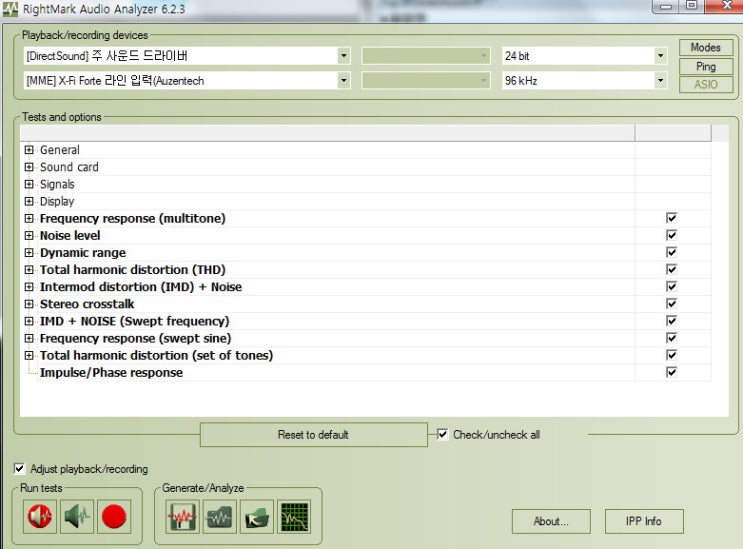Click the Modes button
The height and width of the screenshot is (549, 743).
coord(706,47)
